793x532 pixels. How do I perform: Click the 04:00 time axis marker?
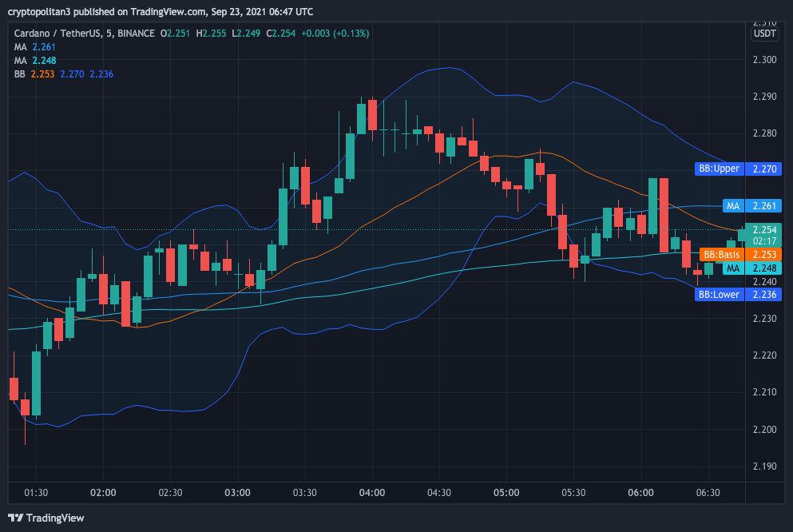[x=372, y=492]
